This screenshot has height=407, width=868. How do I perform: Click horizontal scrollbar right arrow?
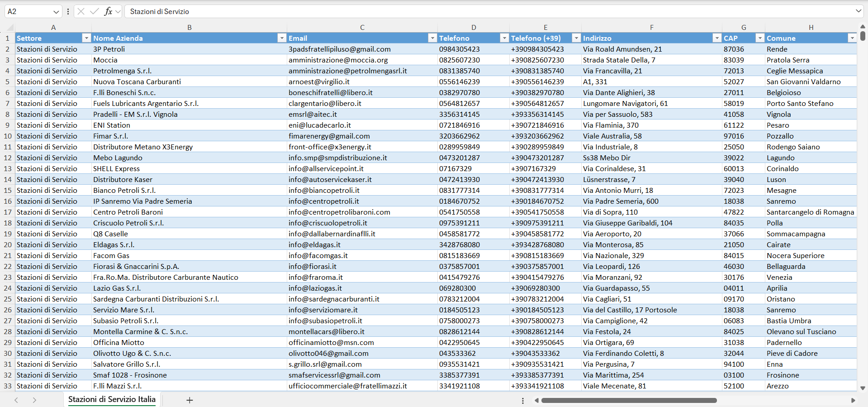853,400
